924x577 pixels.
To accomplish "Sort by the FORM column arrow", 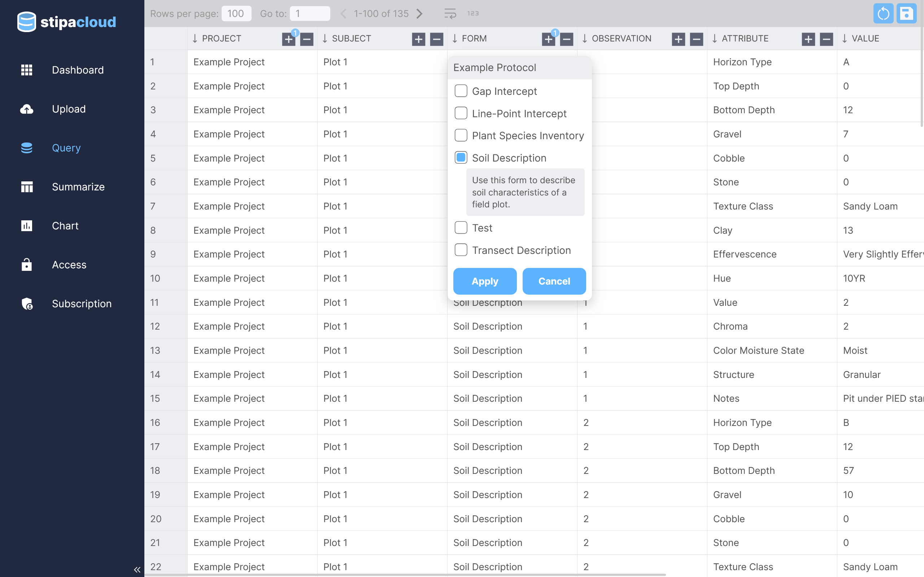I will [x=454, y=39].
